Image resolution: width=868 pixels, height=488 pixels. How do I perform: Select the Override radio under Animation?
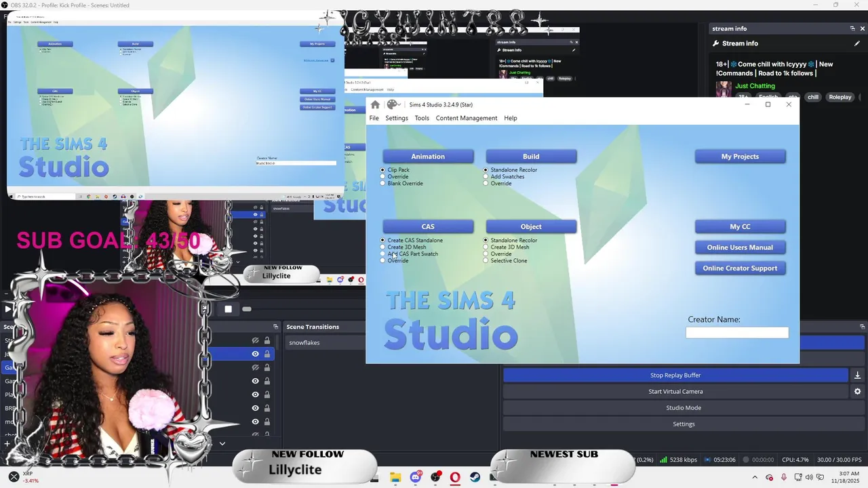pos(382,177)
